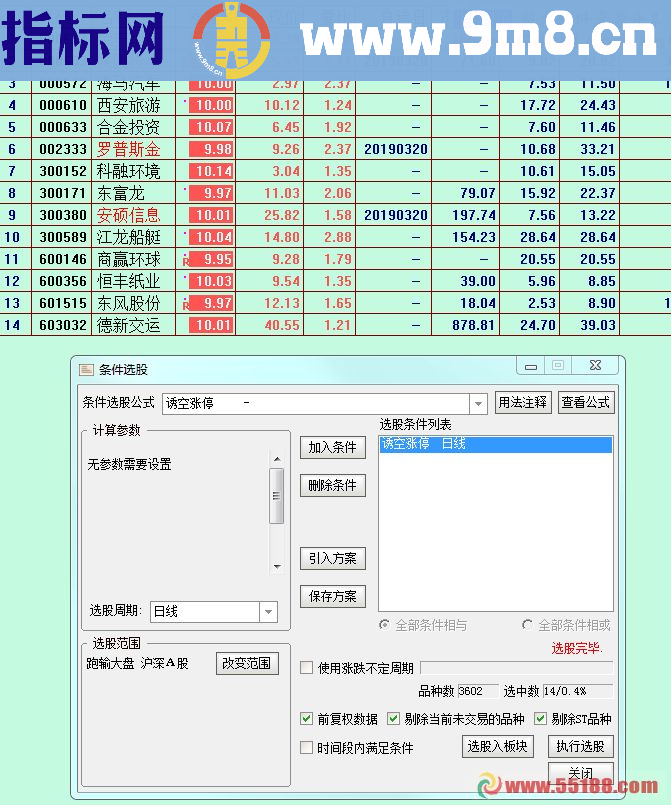Open the 条件选股公式 formula dropdown
Viewport: 671px width, 805px height.
coord(478,404)
